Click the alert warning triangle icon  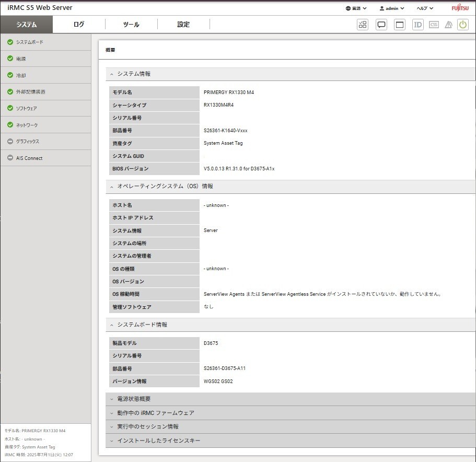pyautogui.click(x=448, y=25)
